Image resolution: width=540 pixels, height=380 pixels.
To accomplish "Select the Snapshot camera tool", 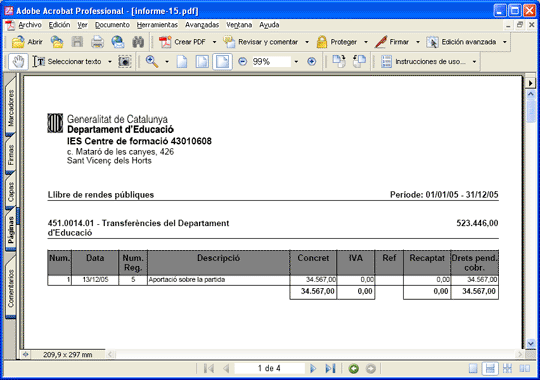I will pos(125,62).
